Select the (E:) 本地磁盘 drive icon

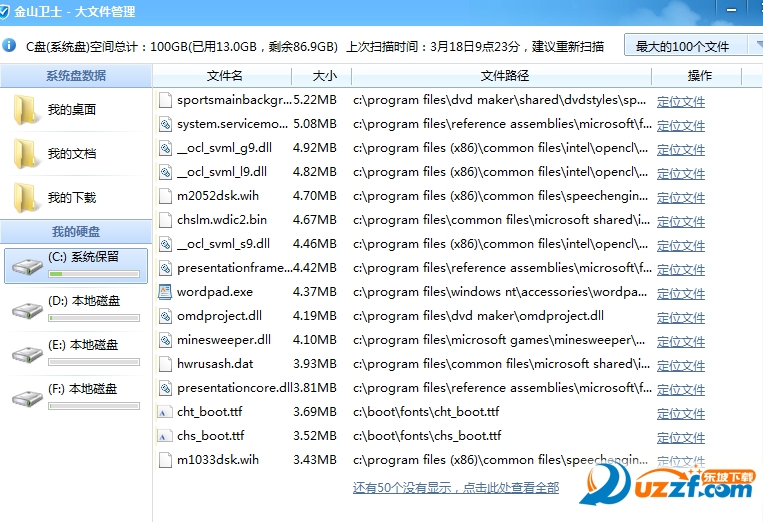27,354
